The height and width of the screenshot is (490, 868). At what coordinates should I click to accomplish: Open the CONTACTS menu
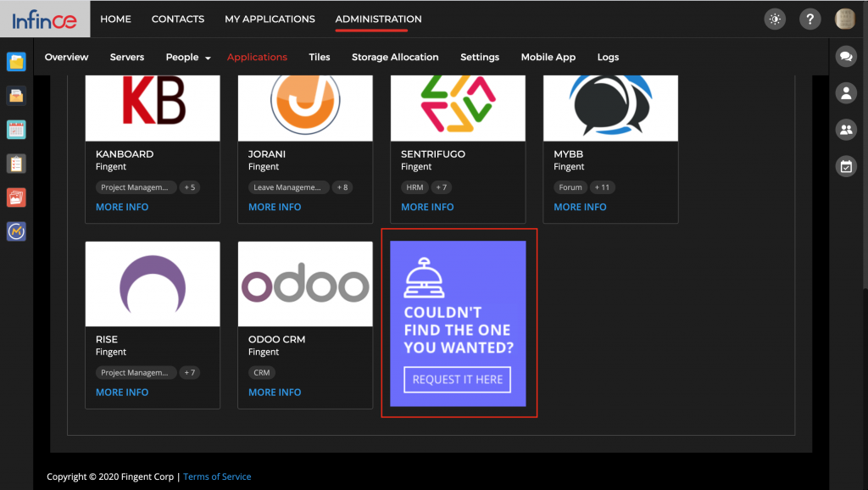(x=178, y=19)
